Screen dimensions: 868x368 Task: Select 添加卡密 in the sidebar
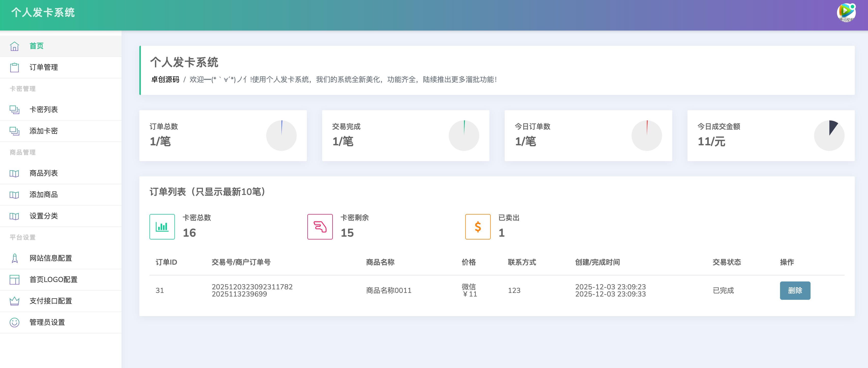[61, 131]
